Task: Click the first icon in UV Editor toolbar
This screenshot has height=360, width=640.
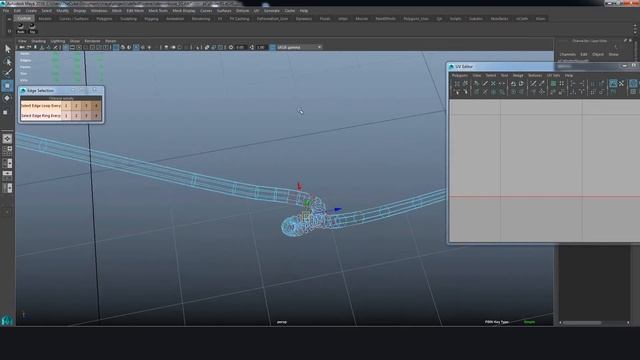Action: pyautogui.click(x=457, y=83)
